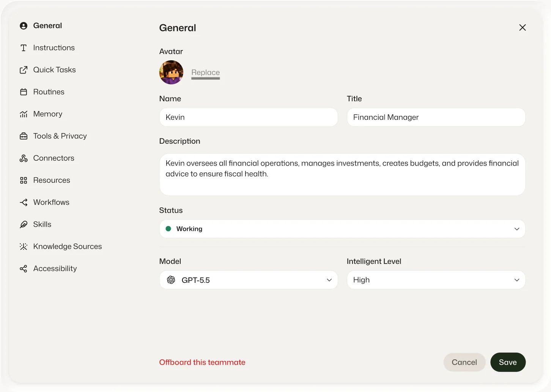
Task: Save the teammate settings
Action: (x=508, y=362)
